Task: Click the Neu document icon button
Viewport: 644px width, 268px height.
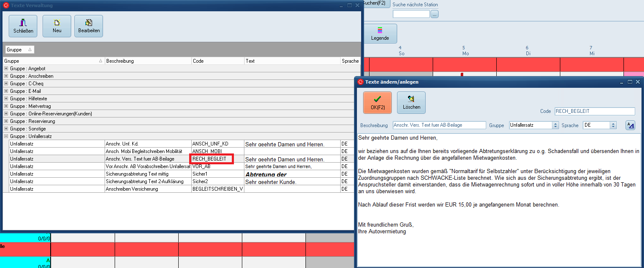Action: pos(57,26)
